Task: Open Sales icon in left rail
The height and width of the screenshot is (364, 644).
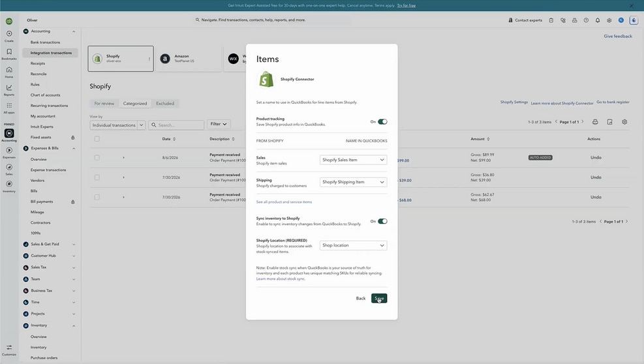Action: [x=9, y=167]
